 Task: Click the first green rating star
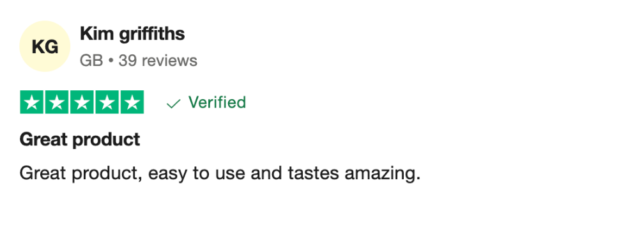point(32,102)
